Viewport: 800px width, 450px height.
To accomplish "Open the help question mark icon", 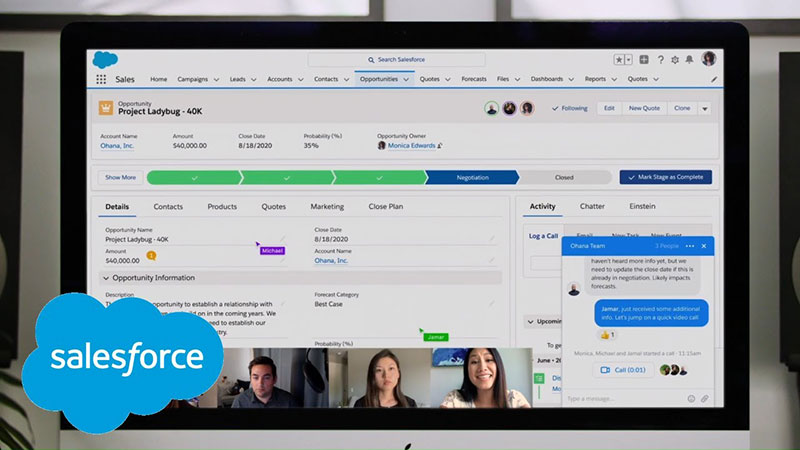I will coord(661,60).
